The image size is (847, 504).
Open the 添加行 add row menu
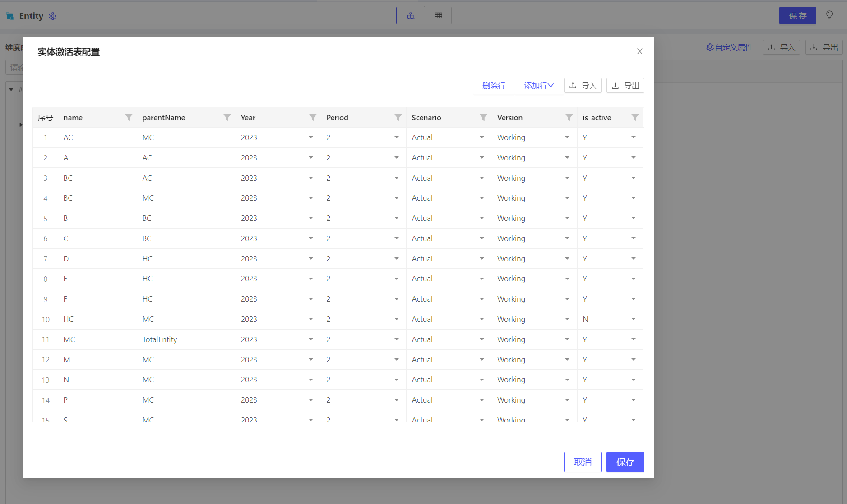[538, 86]
